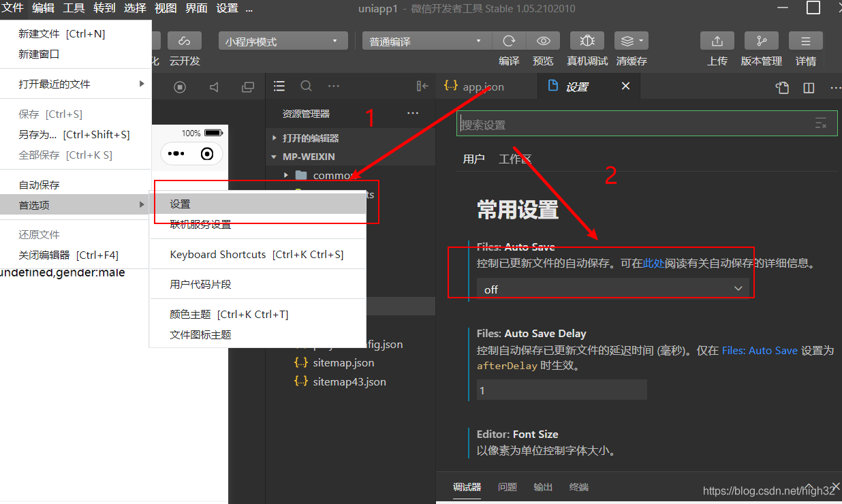
Task: Open the 小程序模式 mode dropdown
Action: pos(283,40)
